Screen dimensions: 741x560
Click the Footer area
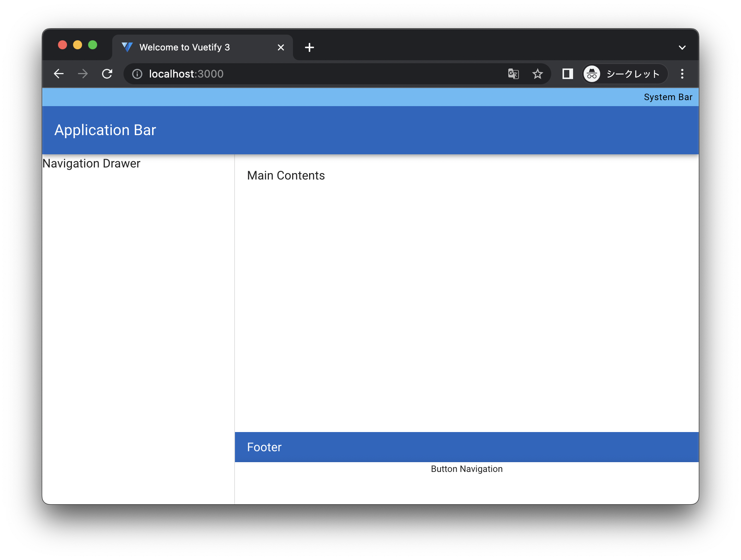tap(264, 447)
